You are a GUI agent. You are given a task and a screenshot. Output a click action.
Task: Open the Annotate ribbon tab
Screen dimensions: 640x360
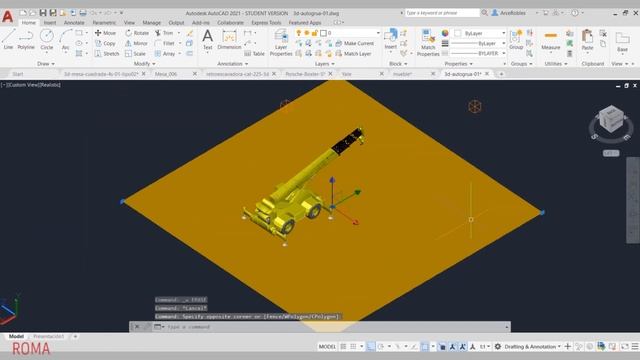(74, 22)
